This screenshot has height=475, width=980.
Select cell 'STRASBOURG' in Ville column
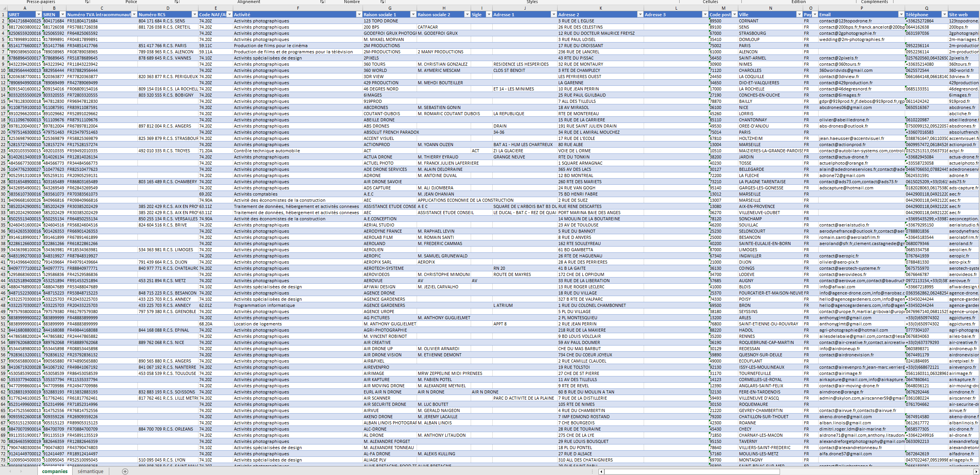coord(770,33)
